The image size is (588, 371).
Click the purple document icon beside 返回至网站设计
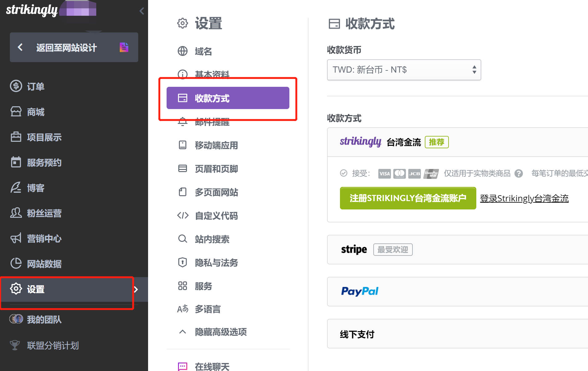tap(124, 47)
